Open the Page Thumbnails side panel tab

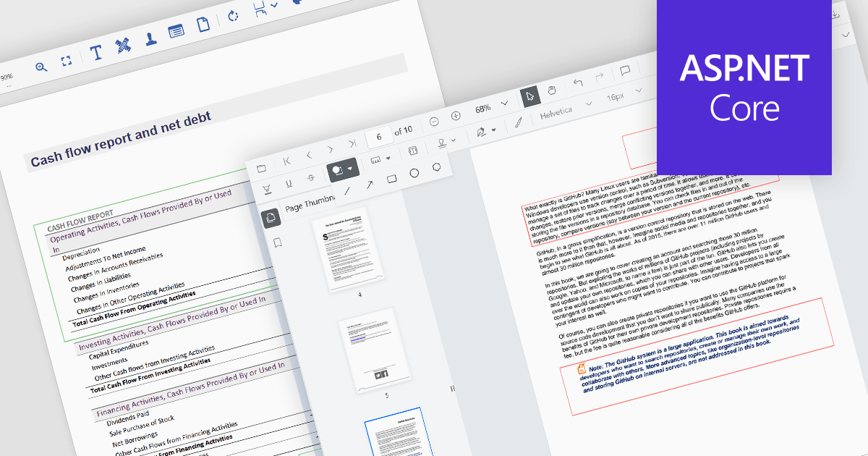pyautogui.click(x=271, y=217)
